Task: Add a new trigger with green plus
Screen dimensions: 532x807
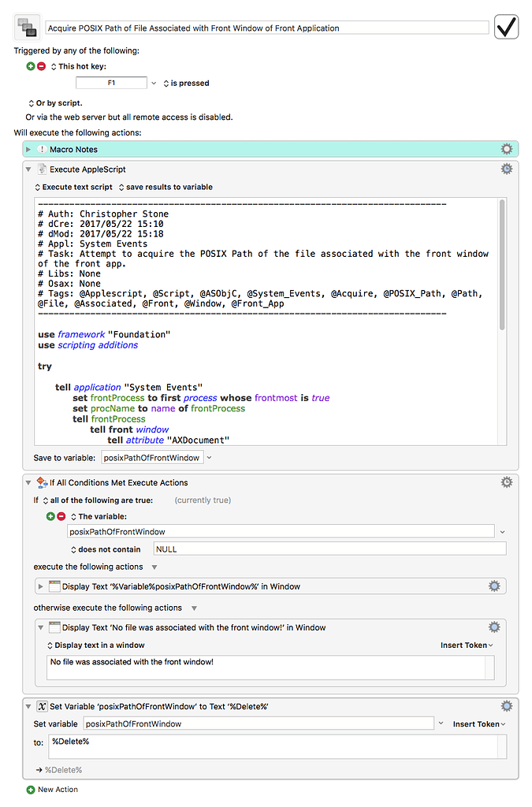Action: 31,66
